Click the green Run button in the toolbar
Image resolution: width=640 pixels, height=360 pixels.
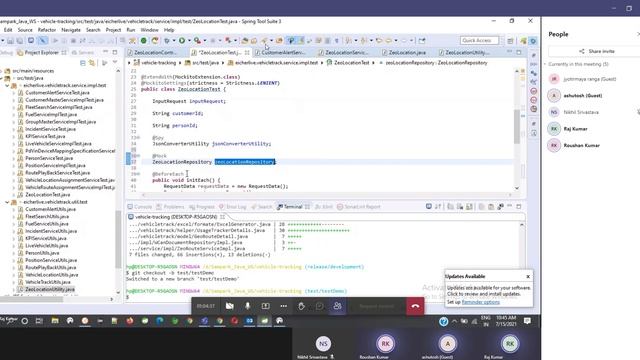tap(182, 40)
